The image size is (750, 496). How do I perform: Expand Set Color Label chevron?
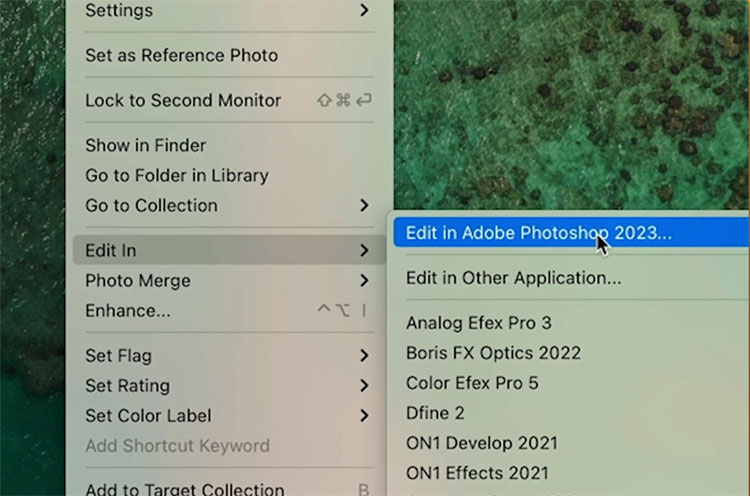tap(364, 416)
